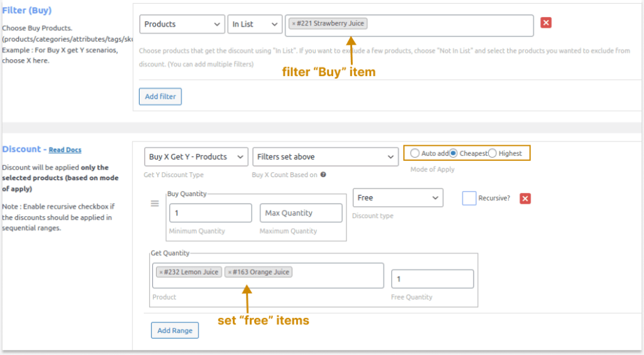
Task: Click the #232 Lemon Juice tag text
Action: (191, 272)
